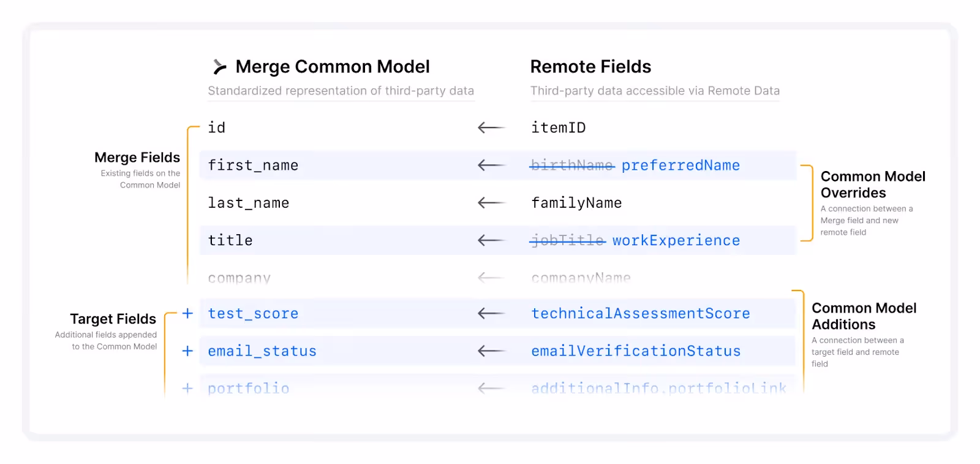Click the Common Model Overrides label
The image size is (980, 464).
(873, 184)
